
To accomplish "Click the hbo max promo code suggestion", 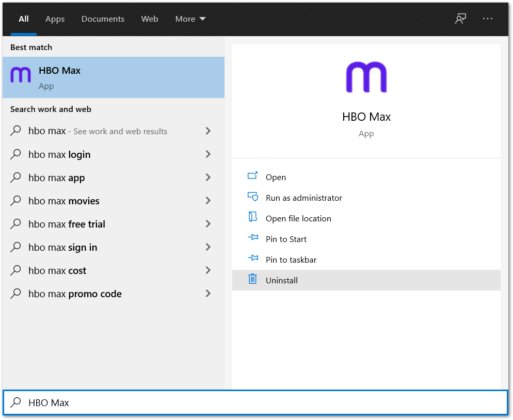I will pyautogui.click(x=114, y=294).
